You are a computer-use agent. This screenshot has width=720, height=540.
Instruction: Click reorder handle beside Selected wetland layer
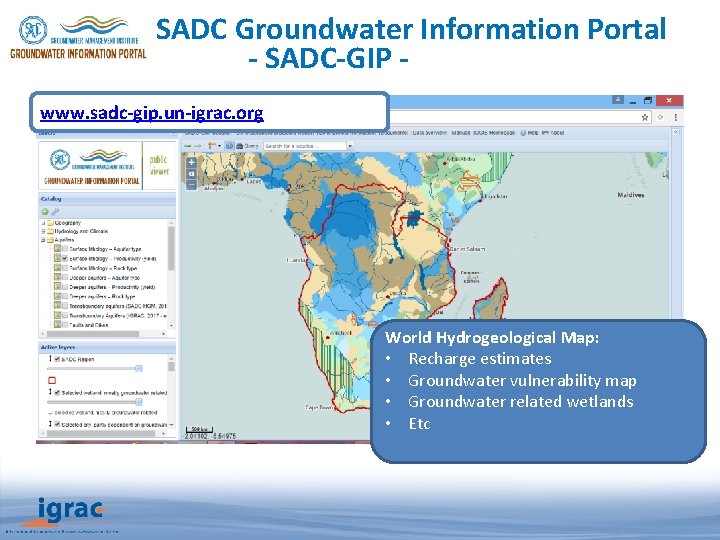point(50,392)
